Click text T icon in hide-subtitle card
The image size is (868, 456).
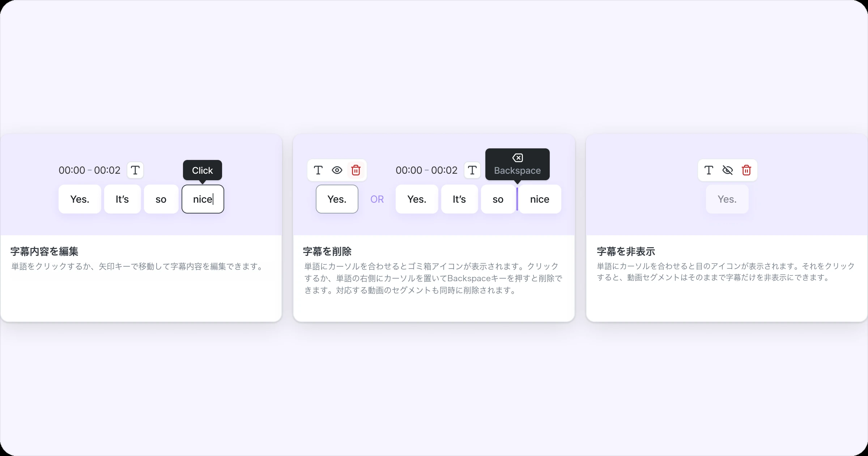point(709,170)
